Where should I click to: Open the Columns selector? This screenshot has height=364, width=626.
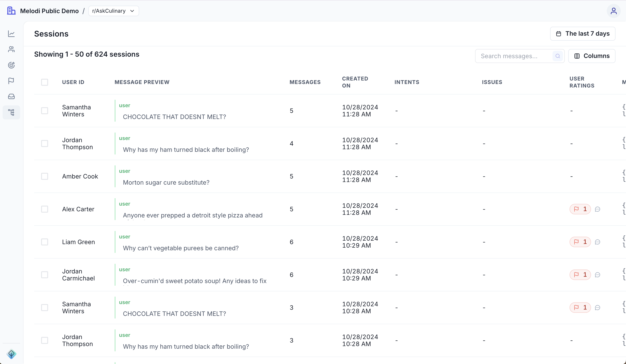[x=592, y=56]
